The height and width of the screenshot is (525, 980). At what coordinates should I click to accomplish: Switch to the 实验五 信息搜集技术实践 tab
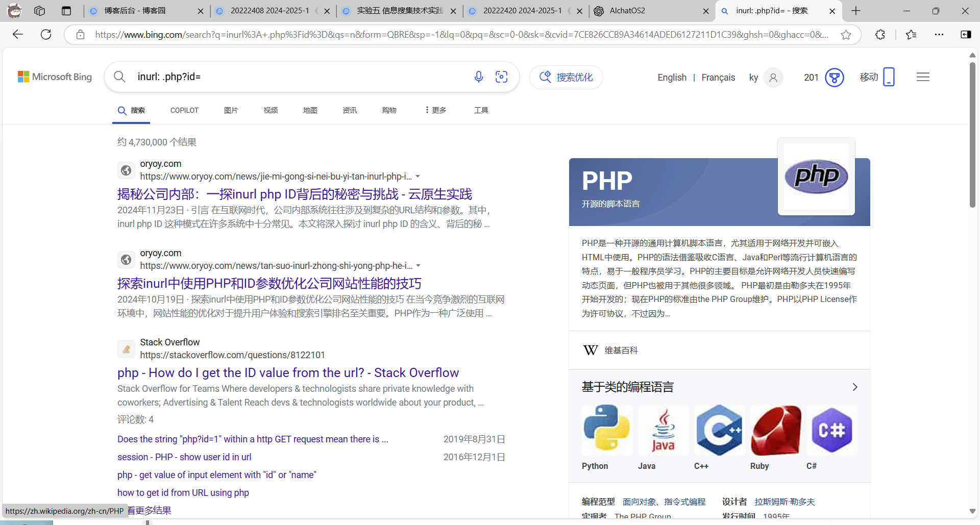400,11
